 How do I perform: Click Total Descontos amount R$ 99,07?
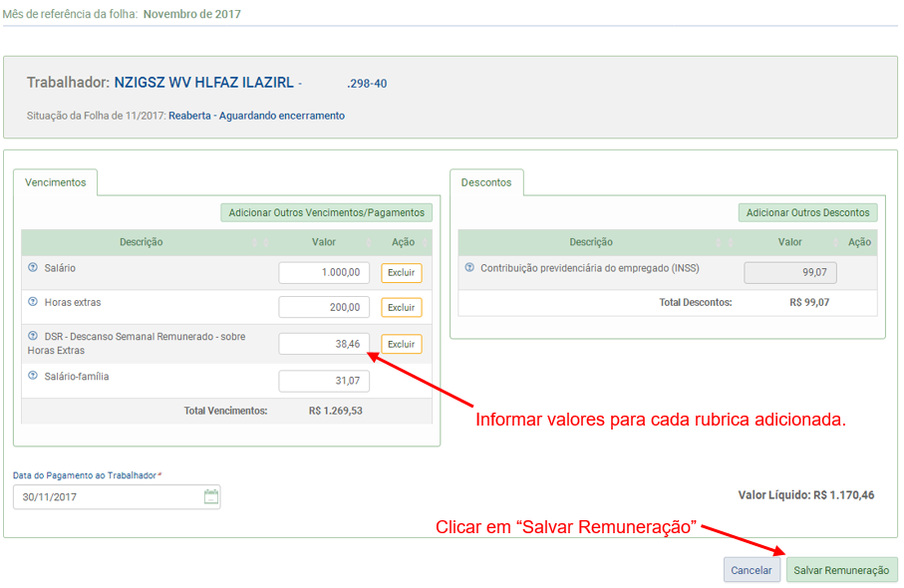tap(809, 302)
